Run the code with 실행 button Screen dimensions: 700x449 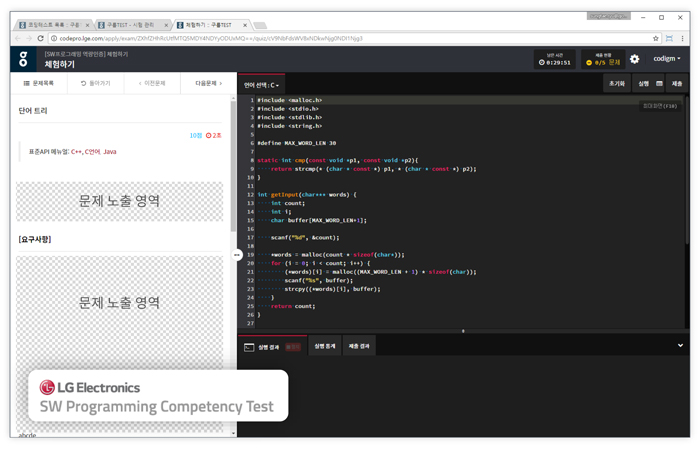pyautogui.click(x=643, y=84)
